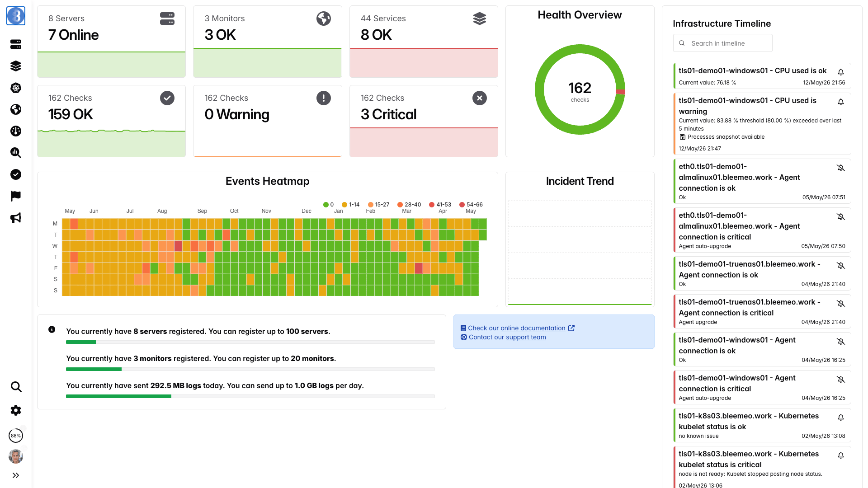
Task: Click server icon on 8 Servers card
Action: [x=167, y=19]
